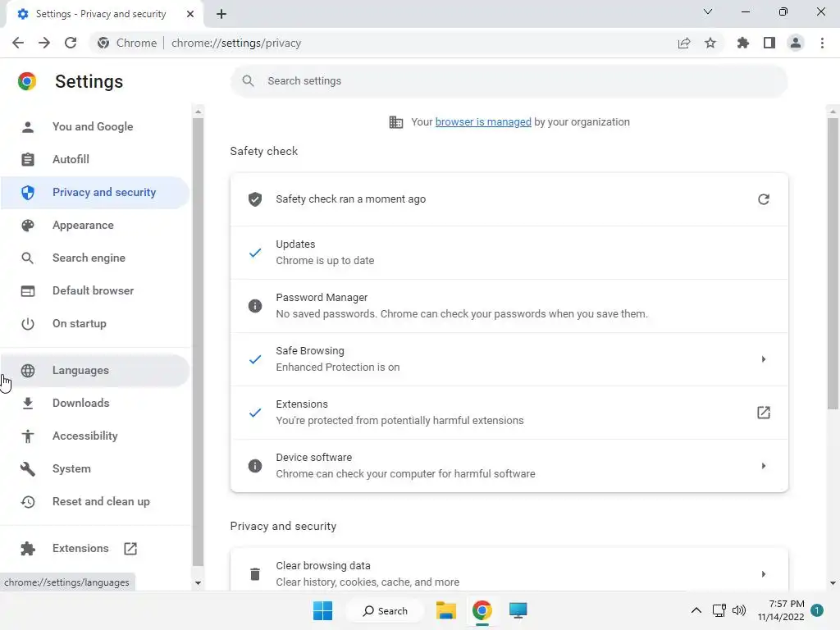Open Reset and clean up
840x630 pixels.
95,501
